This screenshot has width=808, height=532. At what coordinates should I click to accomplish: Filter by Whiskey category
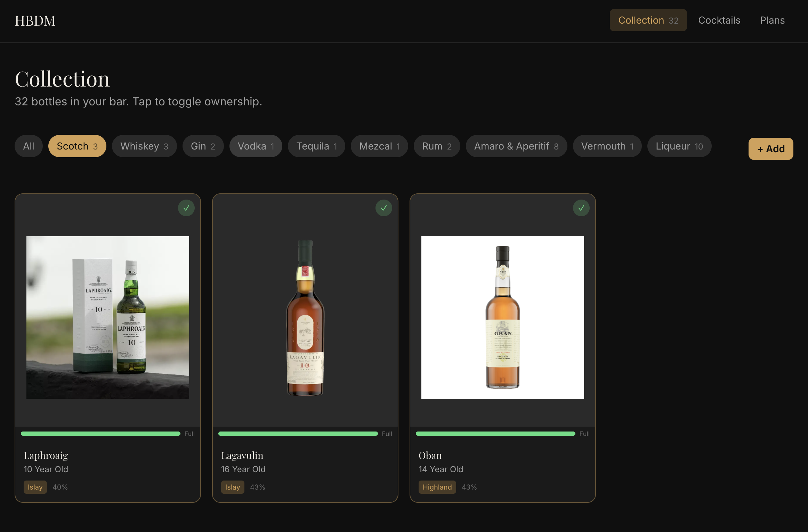[144, 146]
